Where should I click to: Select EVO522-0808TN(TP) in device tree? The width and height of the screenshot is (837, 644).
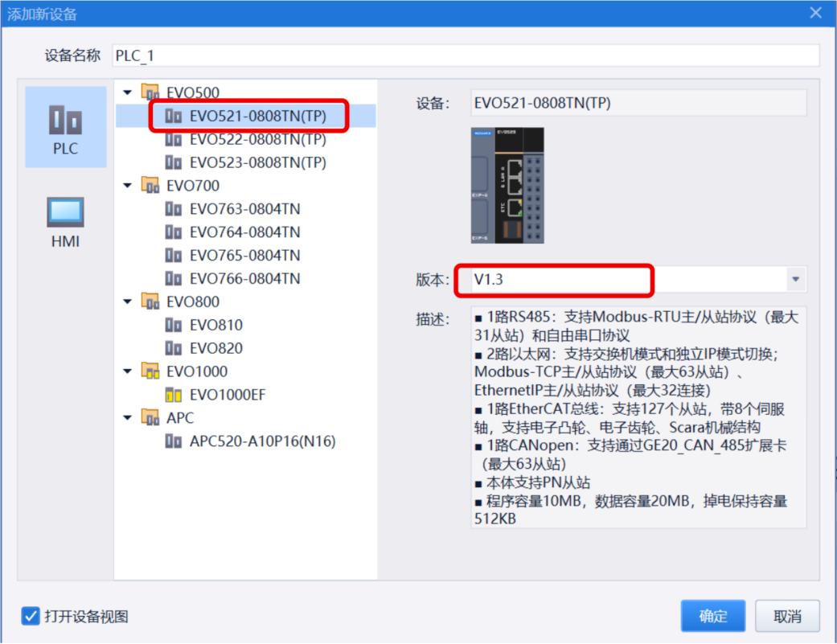pyautogui.click(x=257, y=139)
